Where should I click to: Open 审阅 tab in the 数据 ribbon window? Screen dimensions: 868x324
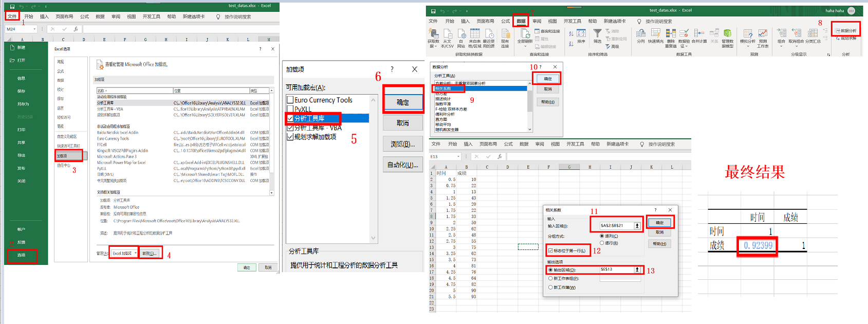[537, 21]
